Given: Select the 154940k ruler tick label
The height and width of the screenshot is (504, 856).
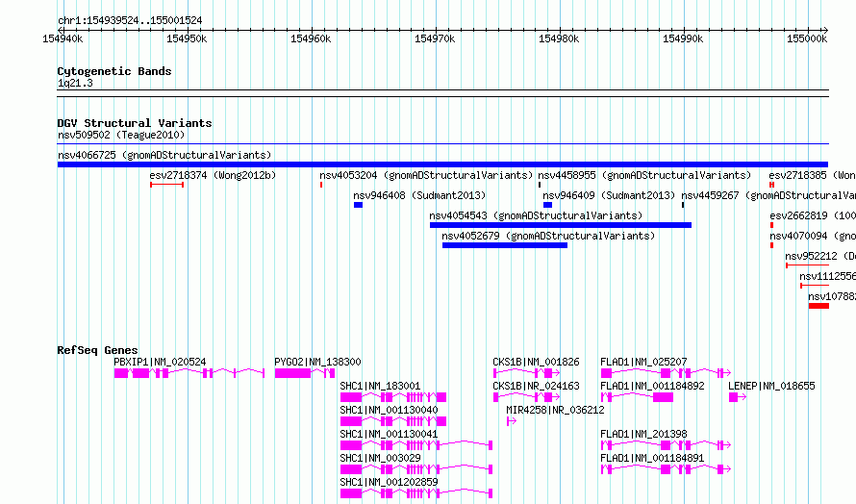Looking at the screenshot, I should tap(63, 38).
